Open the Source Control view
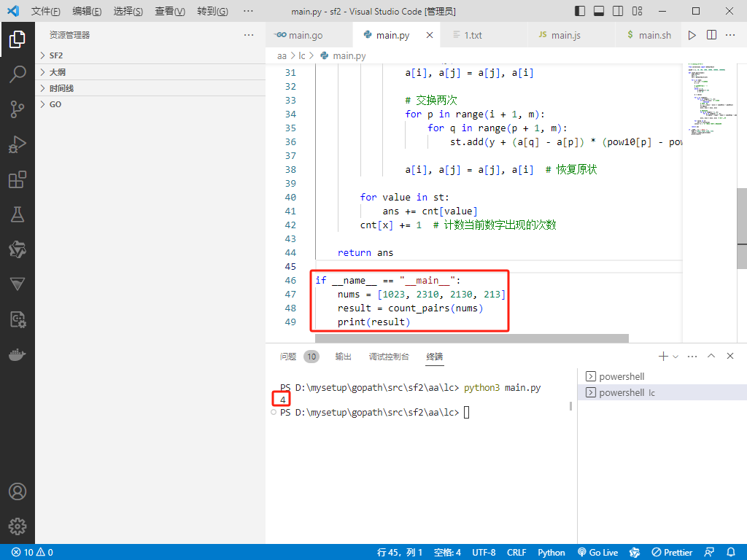The image size is (747, 560). (18, 109)
